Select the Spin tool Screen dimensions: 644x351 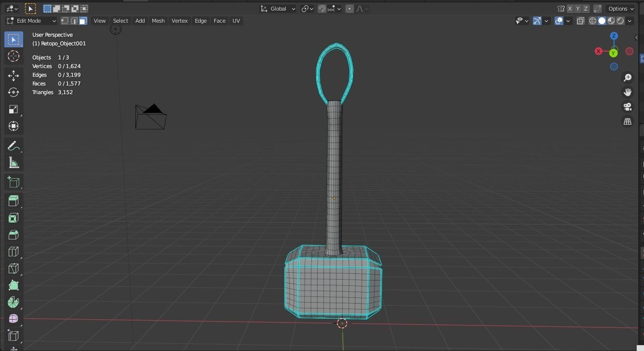click(14, 302)
